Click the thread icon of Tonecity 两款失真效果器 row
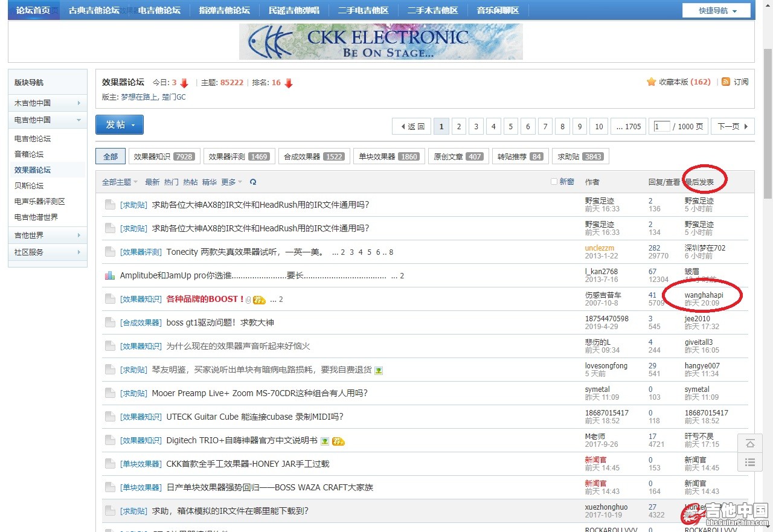The height and width of the screenshot is (532, 773). coord(109,252)
